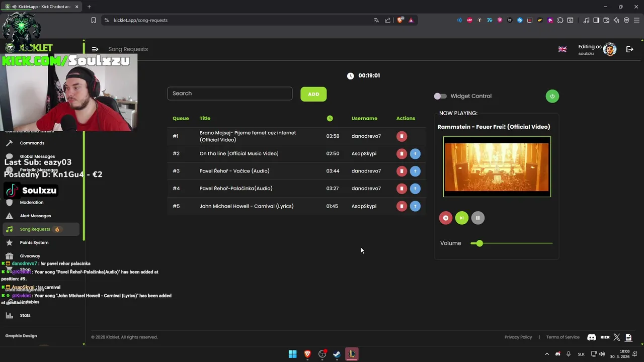Open Alert Messages in the sidebar

[x=35, y=216]
